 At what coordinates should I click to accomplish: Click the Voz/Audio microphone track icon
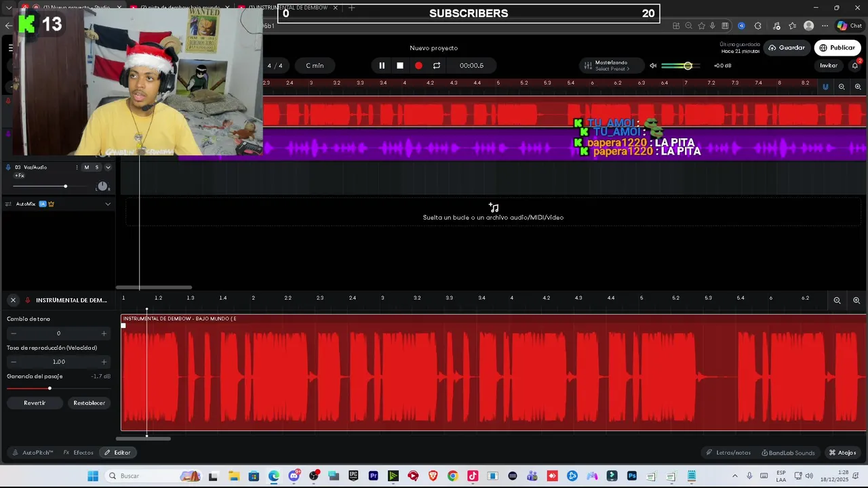coord(8,167)
